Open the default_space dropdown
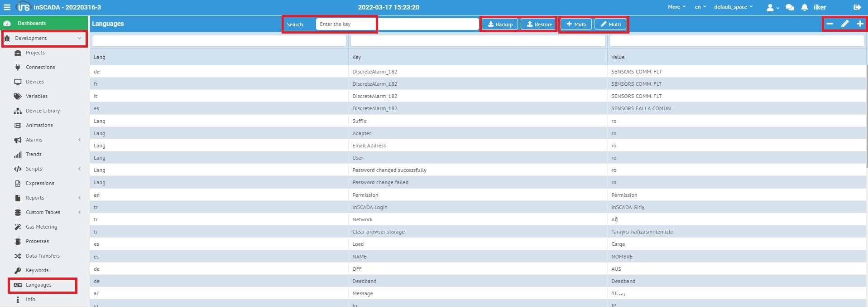 [x=733, y=7]
